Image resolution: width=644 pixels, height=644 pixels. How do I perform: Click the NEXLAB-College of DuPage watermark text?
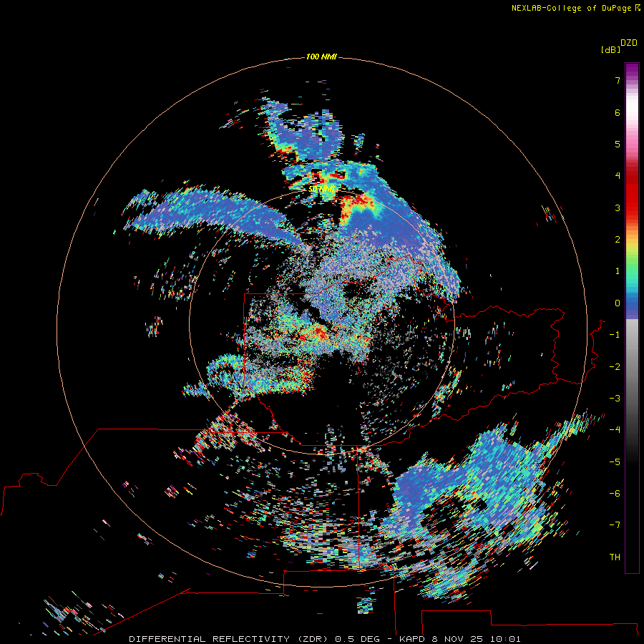(x=575, y=8)
